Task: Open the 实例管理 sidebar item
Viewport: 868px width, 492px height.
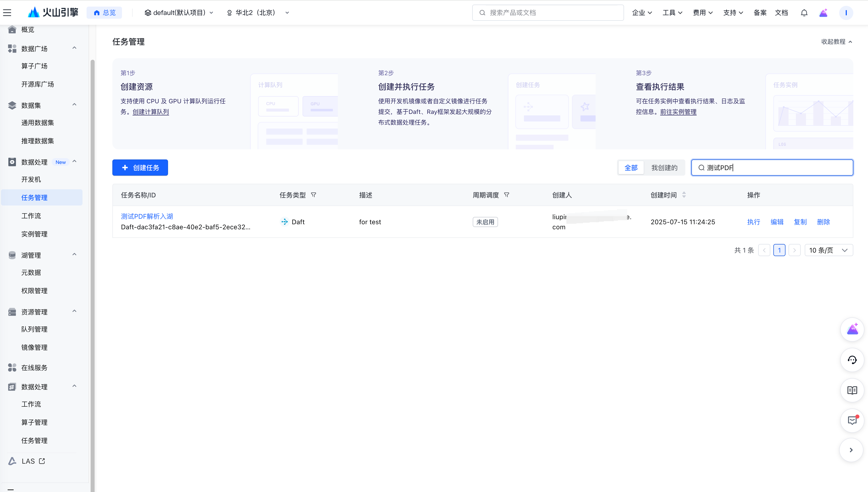Action: [x=34, y=234]
